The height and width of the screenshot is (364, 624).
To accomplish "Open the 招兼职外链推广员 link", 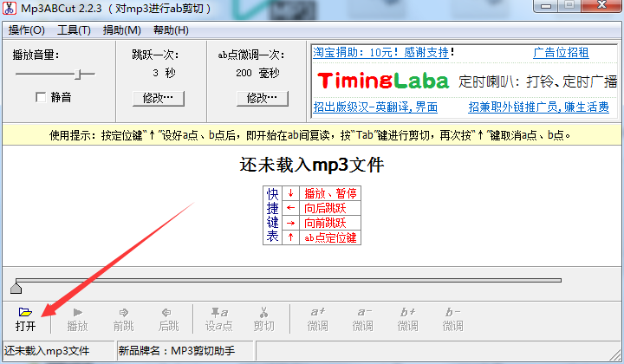I will (538, 107).
